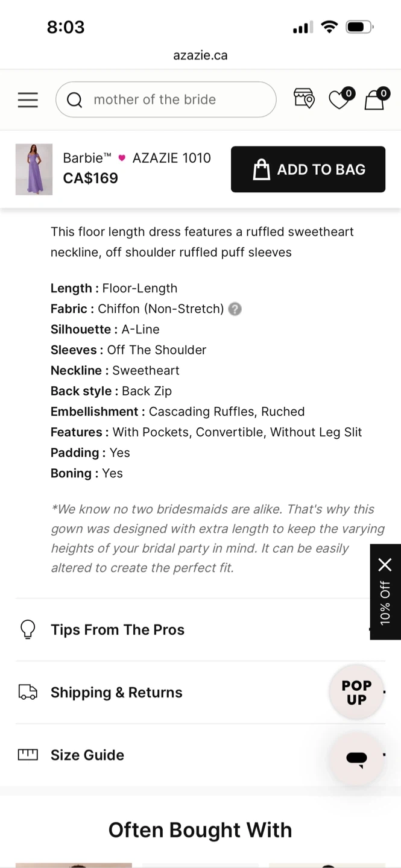Image resolution: width=401 pixels, height=868 pixels.
Task: Open the wishlist heart icon
Action: [x=339, y=99]
